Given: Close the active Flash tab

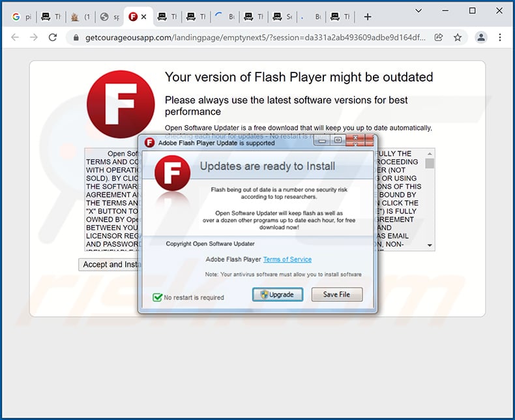Looking at the screenshot, I should (143, 17).
